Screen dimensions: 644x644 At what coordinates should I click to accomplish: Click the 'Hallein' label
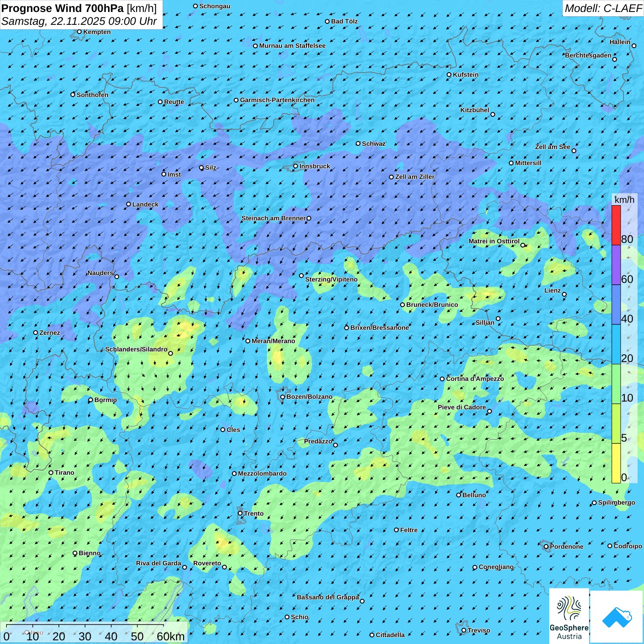620,42
